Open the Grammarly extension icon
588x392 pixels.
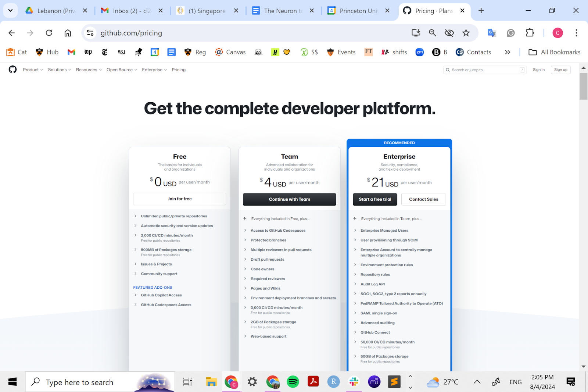coord(511,33)
